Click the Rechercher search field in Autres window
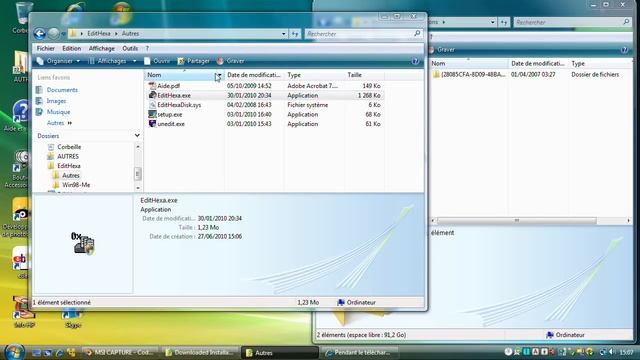The width and height of the screenshot is (640, 360). coord(359,34)
